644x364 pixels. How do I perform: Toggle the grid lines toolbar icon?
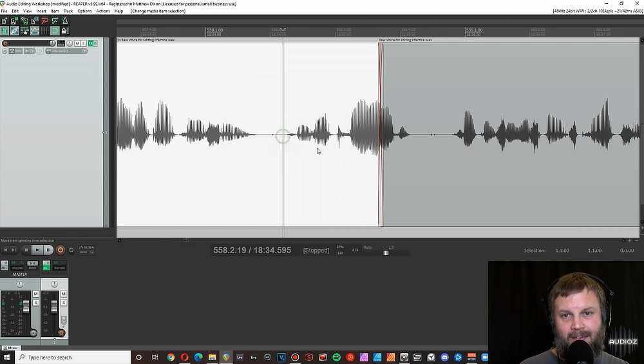tap(45, 31)
